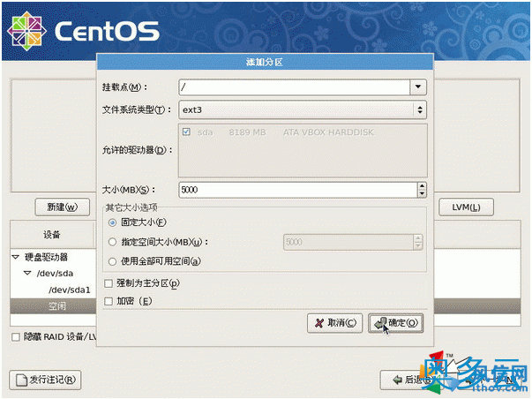Screen dimensions: 532x399
Task: Click the 取消(C) cancel button
Action: click(334, 323)
